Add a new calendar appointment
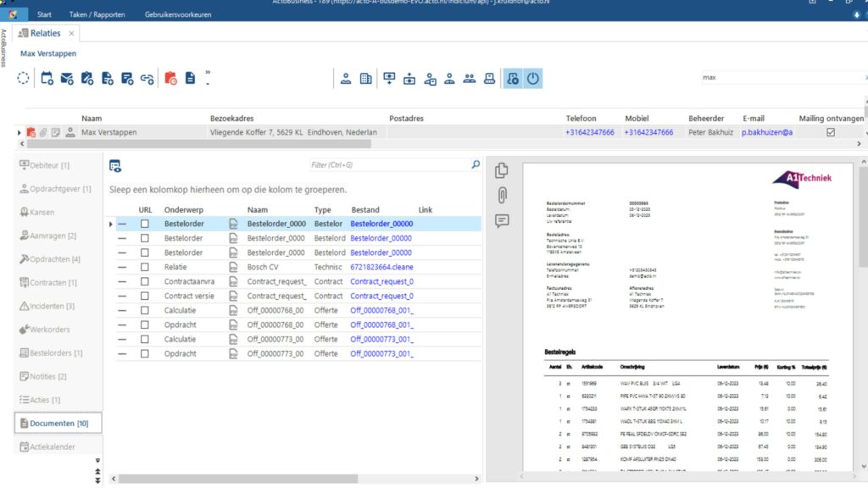Image resolution: width=868 pixels, height=488 pixels. coord(47,78)
